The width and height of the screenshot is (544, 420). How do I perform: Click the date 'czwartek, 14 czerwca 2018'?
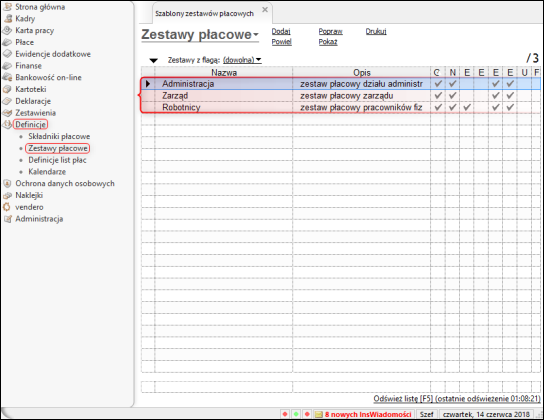[x=486, y=414]
